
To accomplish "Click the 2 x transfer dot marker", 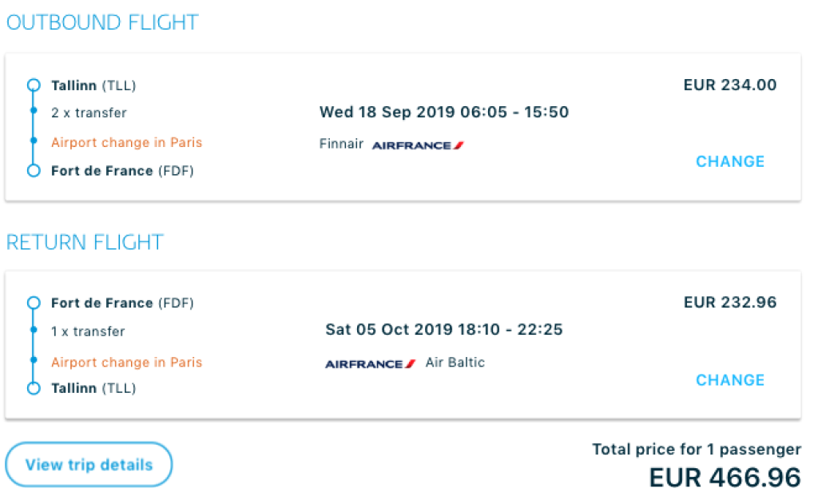I will [x=34, y=113].
